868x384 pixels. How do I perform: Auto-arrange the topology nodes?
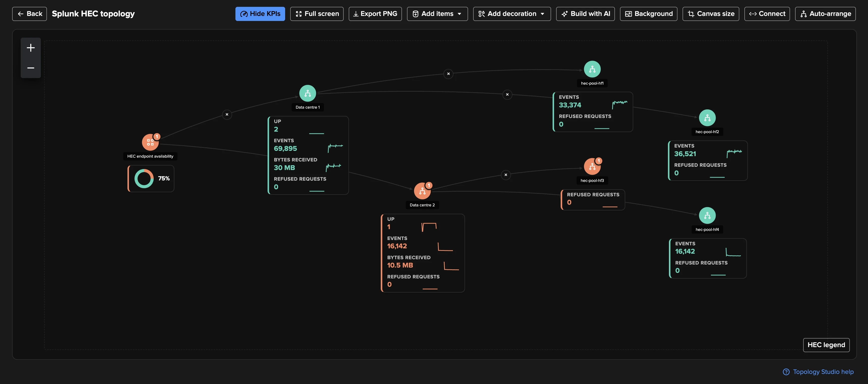coord(825,14)
